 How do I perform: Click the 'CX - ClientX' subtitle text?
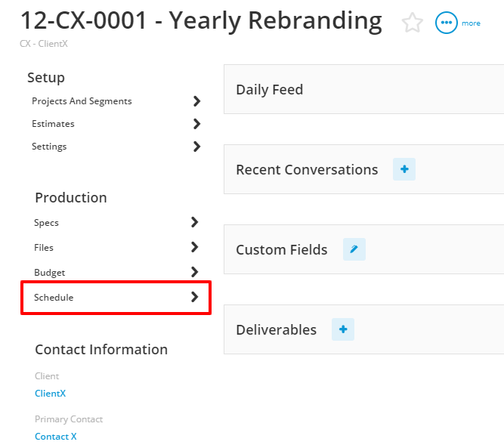click(44, 44)
